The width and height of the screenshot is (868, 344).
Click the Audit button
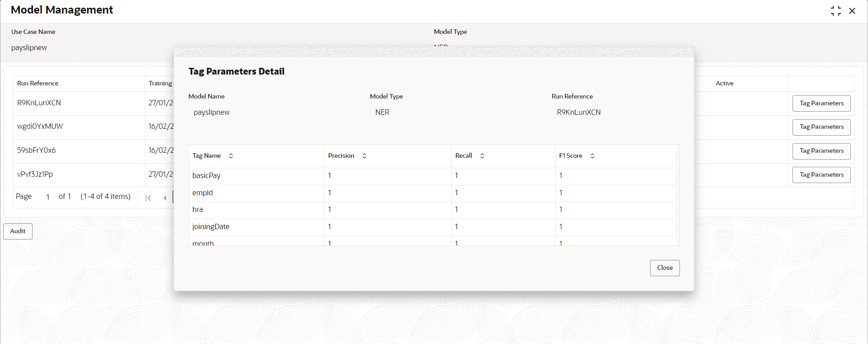18,231
